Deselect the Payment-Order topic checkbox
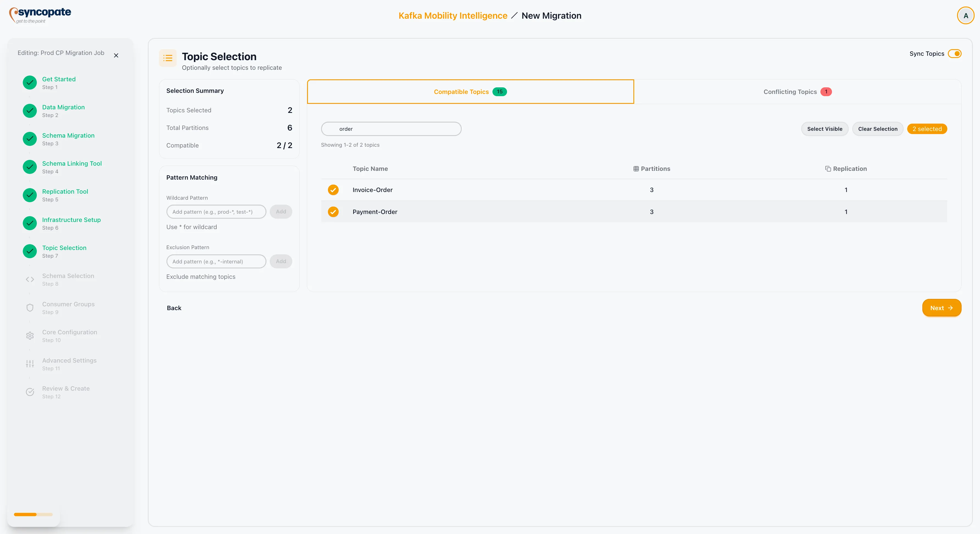980x534 pixels. pyautogui.click(x=333, y=212)
